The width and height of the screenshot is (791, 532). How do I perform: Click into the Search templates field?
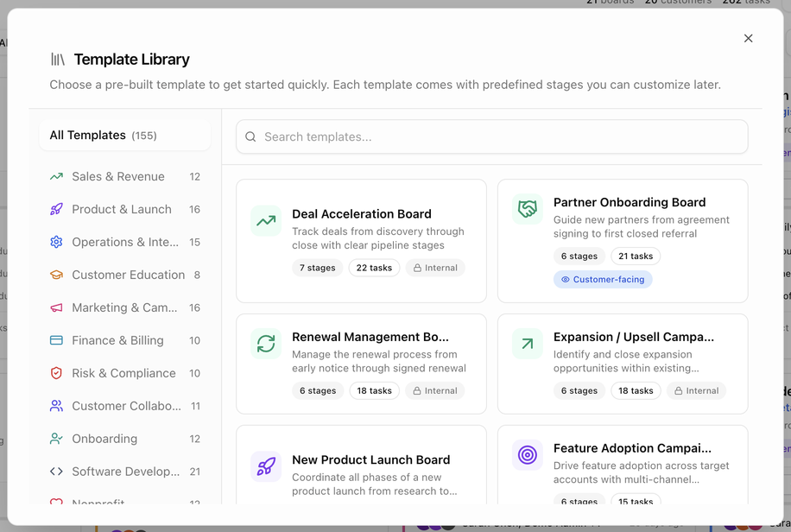[492, 136]
